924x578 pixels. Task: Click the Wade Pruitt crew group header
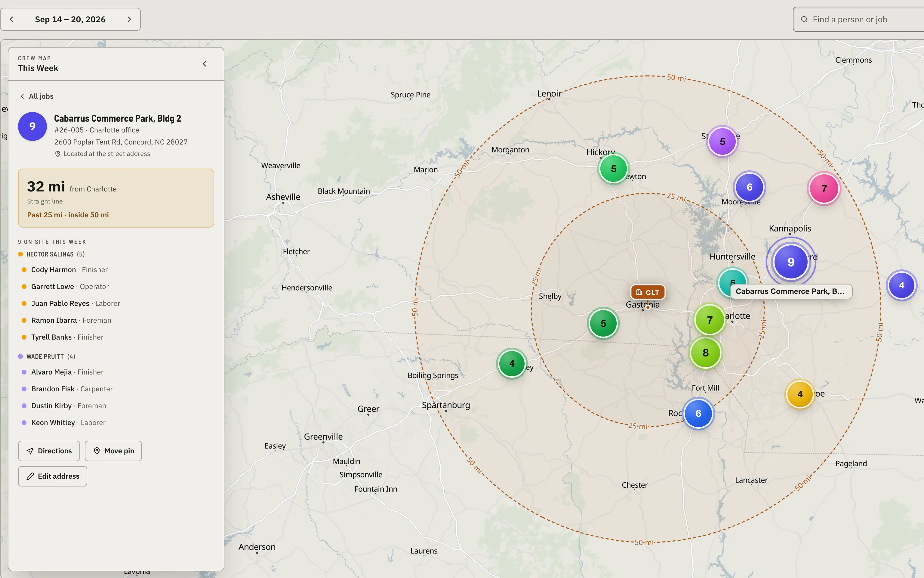point(47,356)
